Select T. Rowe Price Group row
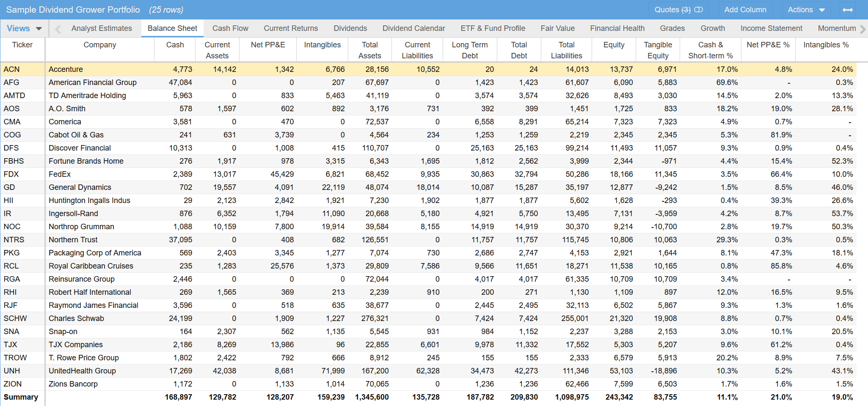Screen dimensions: 868x406 click(x=428, y=358)
